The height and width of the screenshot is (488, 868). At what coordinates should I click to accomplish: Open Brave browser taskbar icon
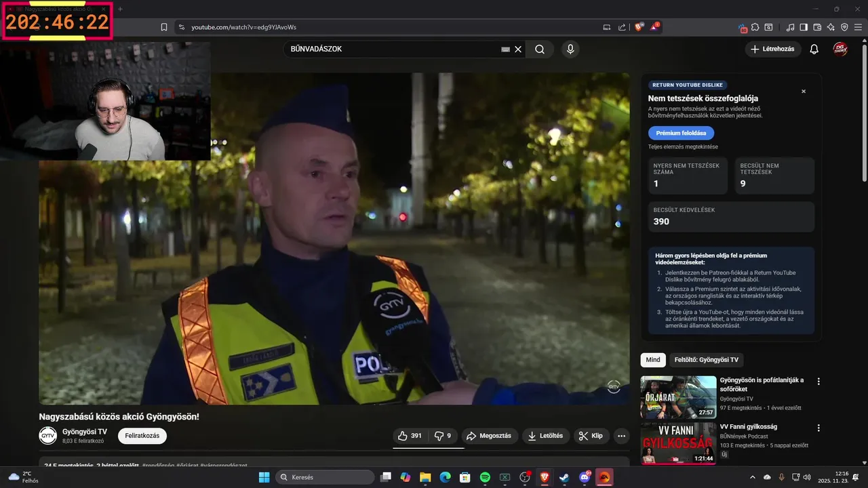[x=545, y=477]
